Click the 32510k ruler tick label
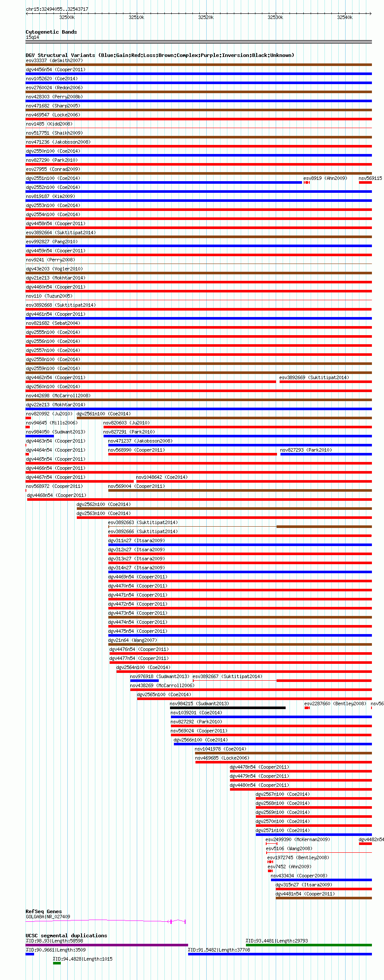The width and height of the screenshot is (384, 980). click(136, 17)
